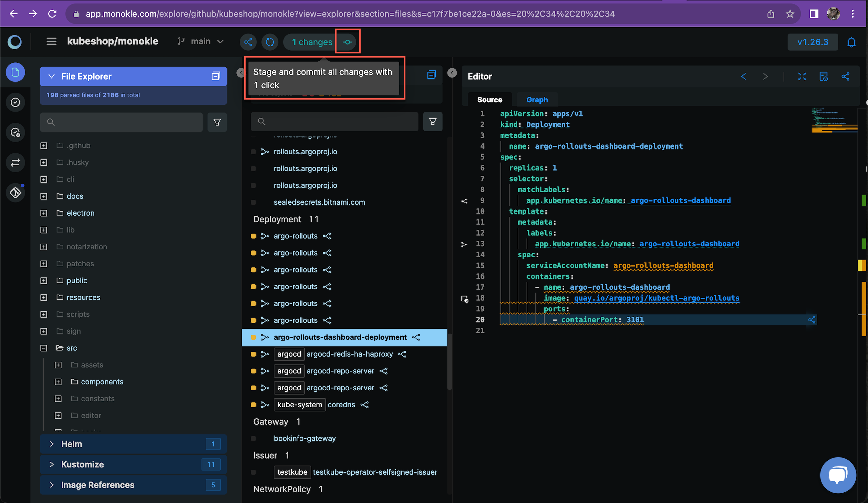Click the Monokle logo icon

tap(15, 42)
